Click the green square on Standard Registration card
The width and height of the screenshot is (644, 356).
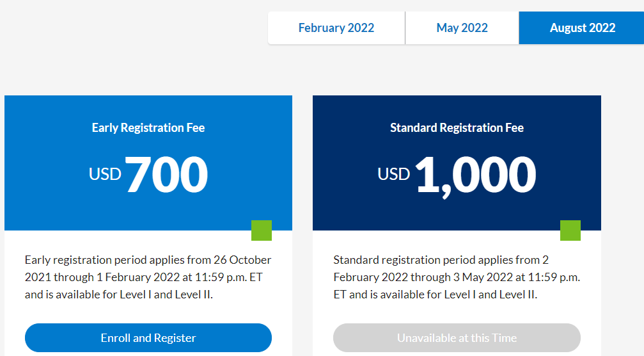(x=570, y=231)
